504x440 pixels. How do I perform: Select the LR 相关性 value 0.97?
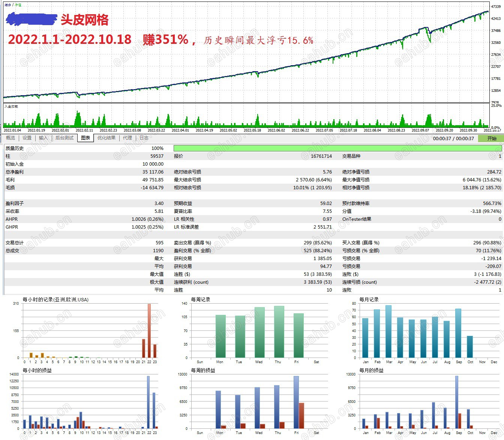[x=327, y=219]
